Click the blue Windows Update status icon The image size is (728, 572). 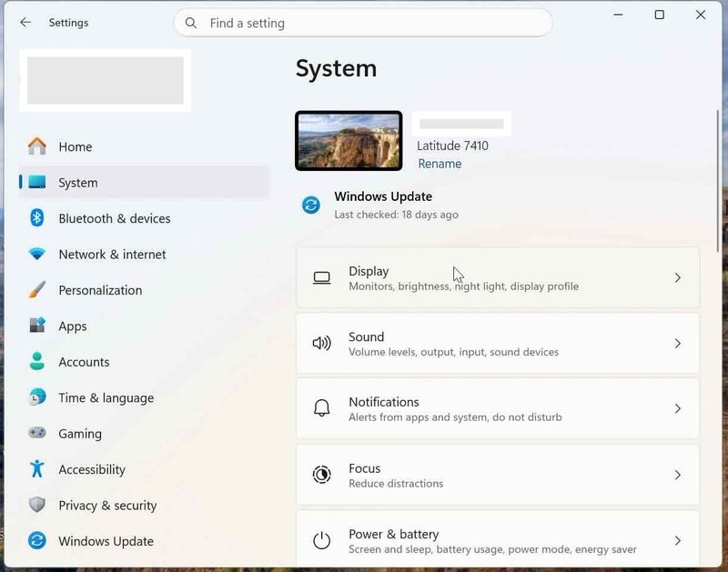click(311, 205)
